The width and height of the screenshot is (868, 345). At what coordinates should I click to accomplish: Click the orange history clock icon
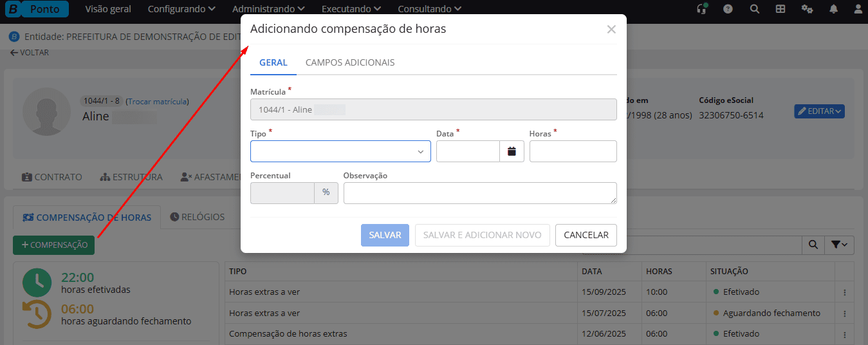[37, 315]
